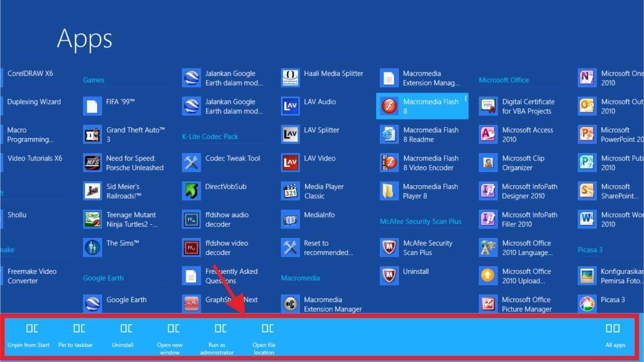Choose Open new window command

(170, 339)
